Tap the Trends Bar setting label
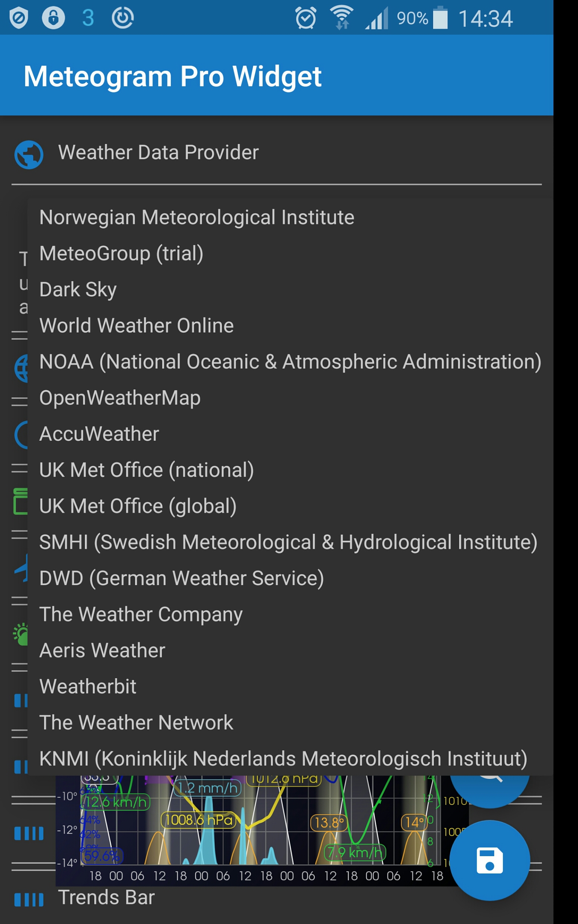 click(x=106, y=897)
